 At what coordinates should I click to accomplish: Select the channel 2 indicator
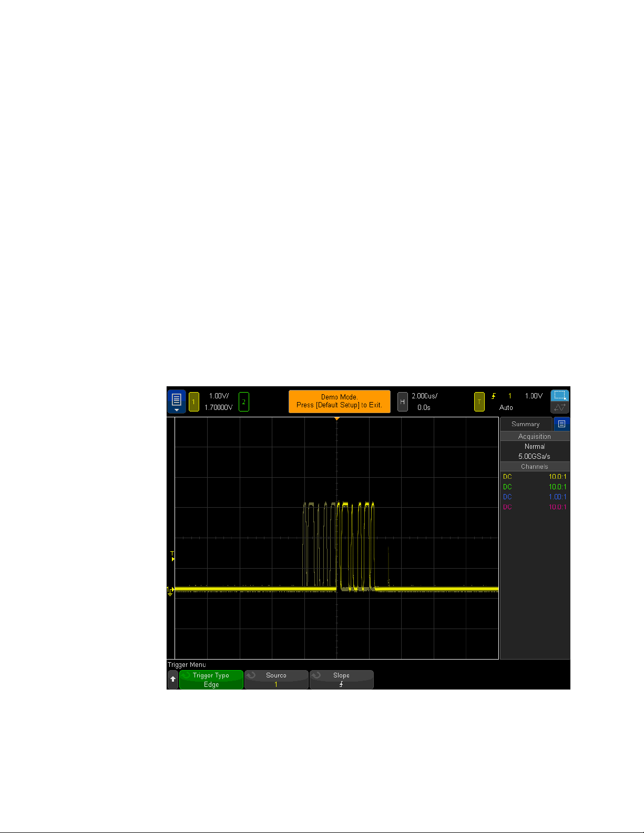point(244,402)
